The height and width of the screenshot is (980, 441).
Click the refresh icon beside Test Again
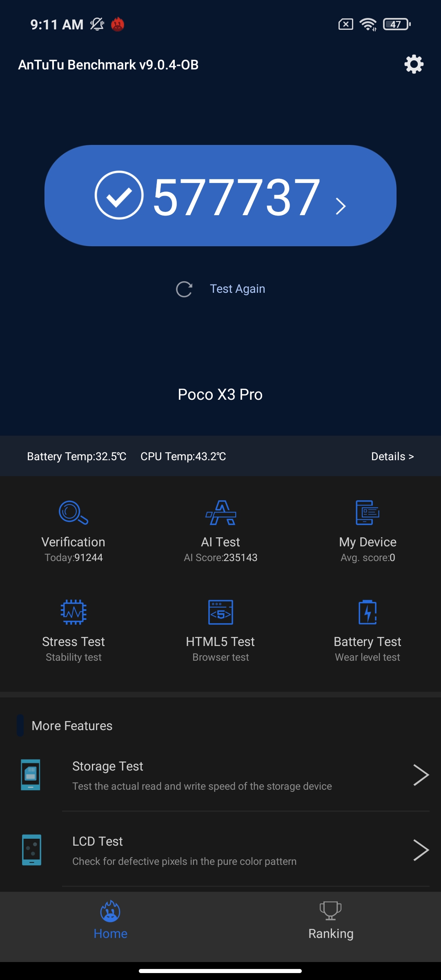pyautogui.click(x=184, y=289)
